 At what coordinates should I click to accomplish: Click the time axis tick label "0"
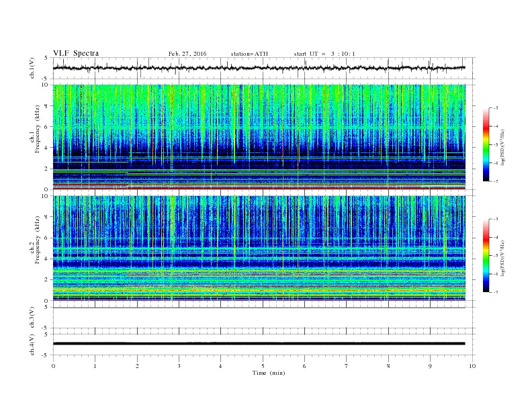coord(53,366)
